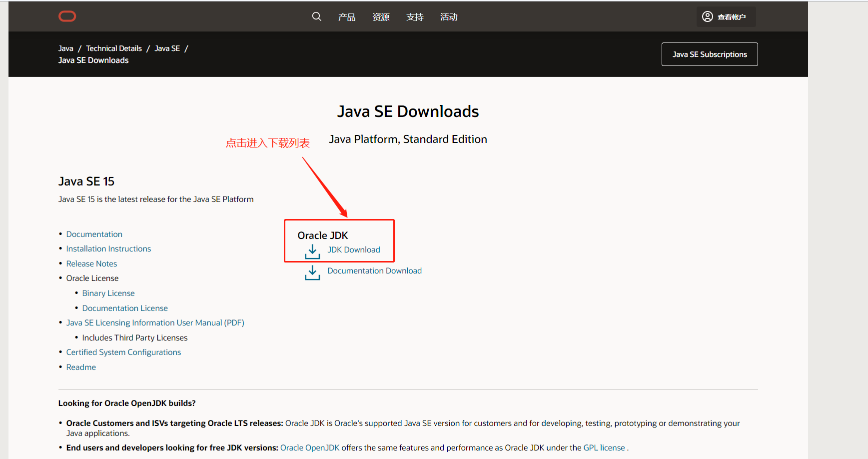Click Looking for Oracle OpenJDK builds heading

pos(127,403)
